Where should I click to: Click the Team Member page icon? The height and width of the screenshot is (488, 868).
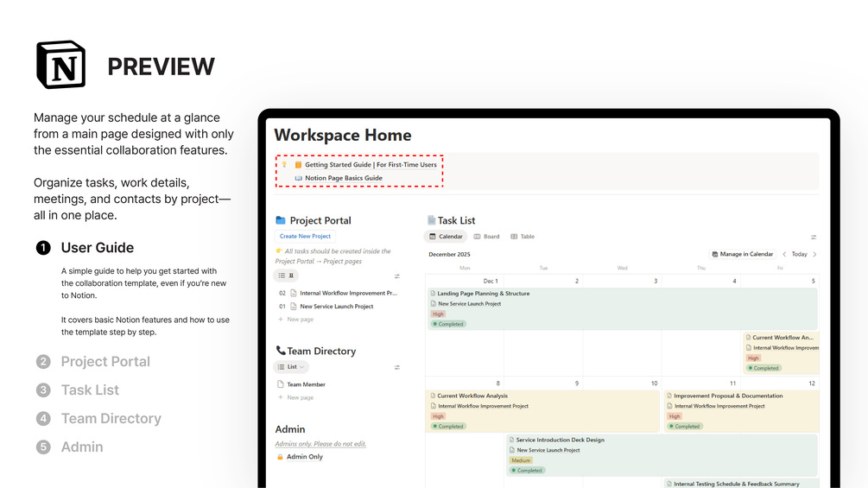coord(281,384)
